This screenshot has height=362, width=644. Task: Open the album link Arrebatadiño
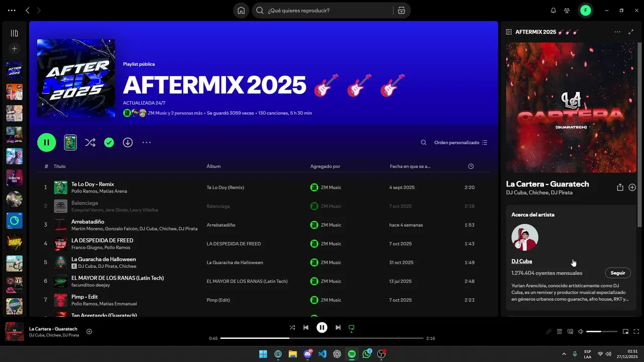click(221, 225)
